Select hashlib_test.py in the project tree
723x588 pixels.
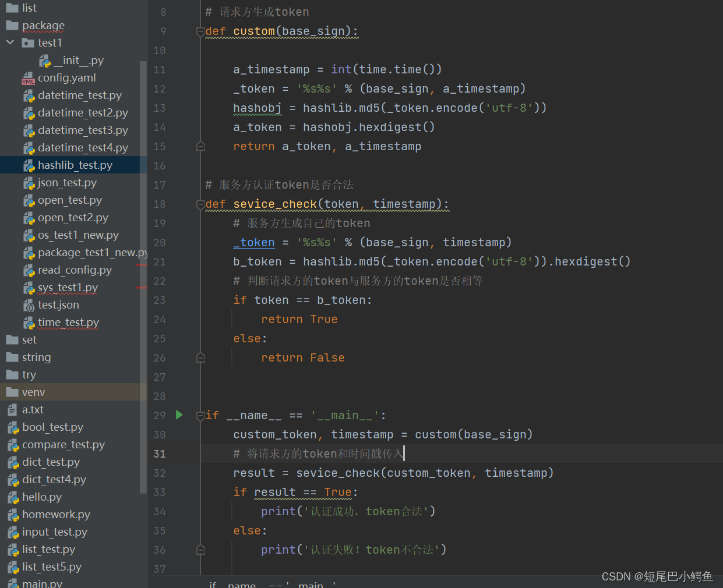73,165
